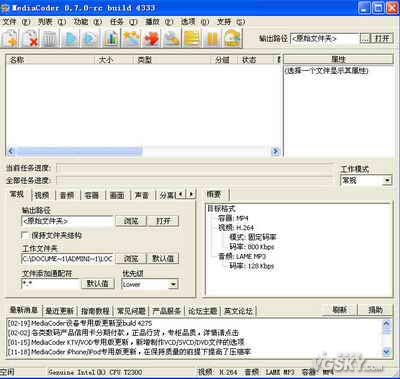Image resolution: width=400 pixels, height=379 pixels.
Task: Click the top toolbar 输出路径 input field
Action: point(325,38)
